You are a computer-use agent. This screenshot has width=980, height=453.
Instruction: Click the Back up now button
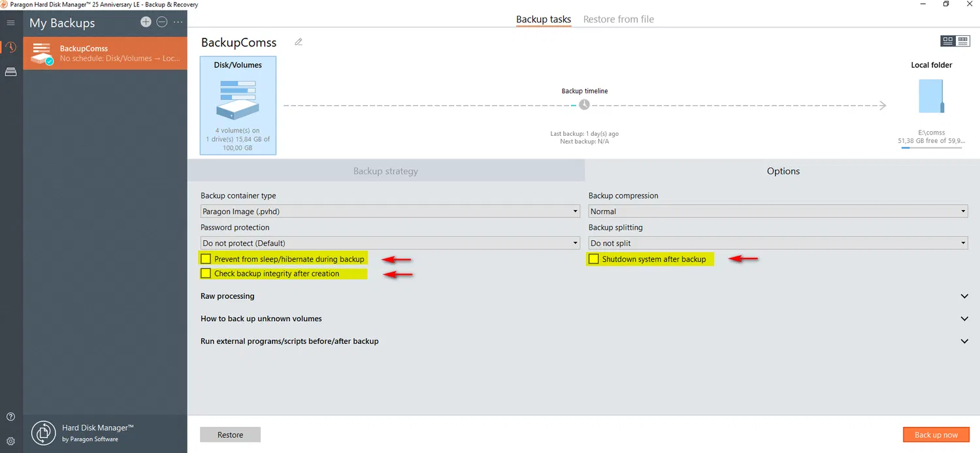point(936,435)
